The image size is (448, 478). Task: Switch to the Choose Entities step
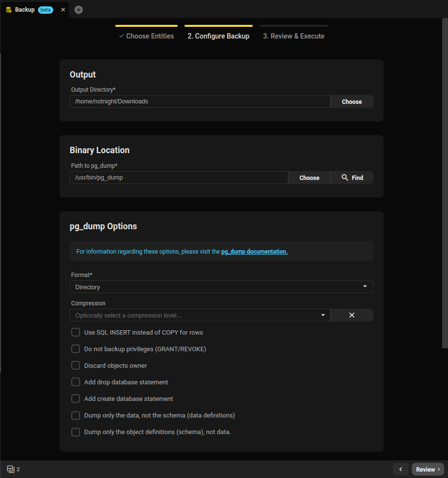click(x=146, y=36)
